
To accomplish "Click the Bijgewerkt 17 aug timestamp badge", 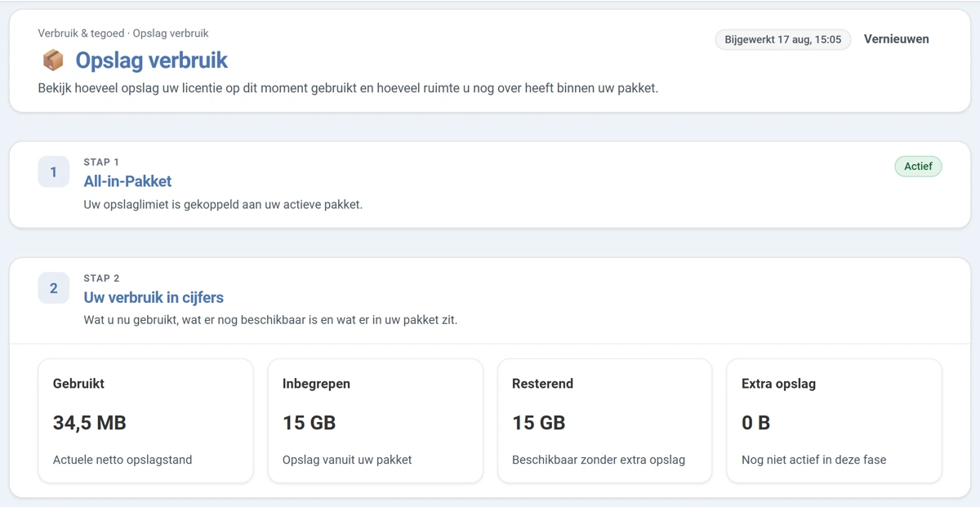I will click(x=783, y=39).
